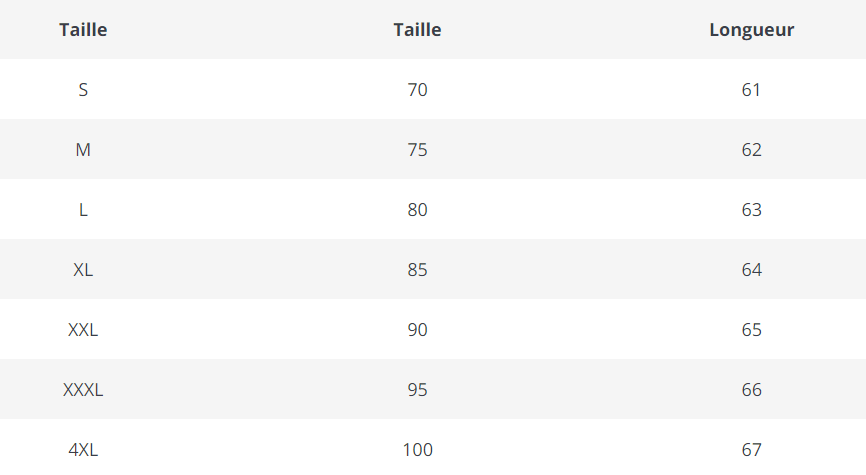The image size is (866, 475).
Task: Select the length value 66
Action: click(x=751, y=390)
